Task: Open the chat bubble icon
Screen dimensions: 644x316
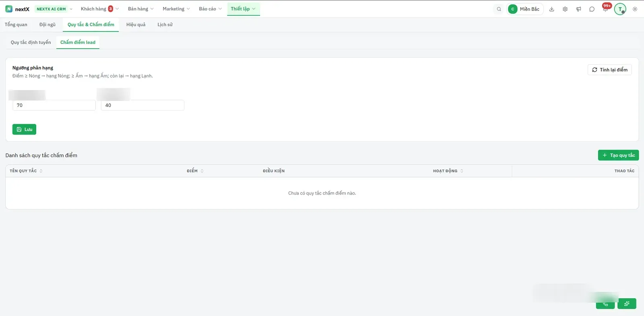Action: click(x=592, y=9)
